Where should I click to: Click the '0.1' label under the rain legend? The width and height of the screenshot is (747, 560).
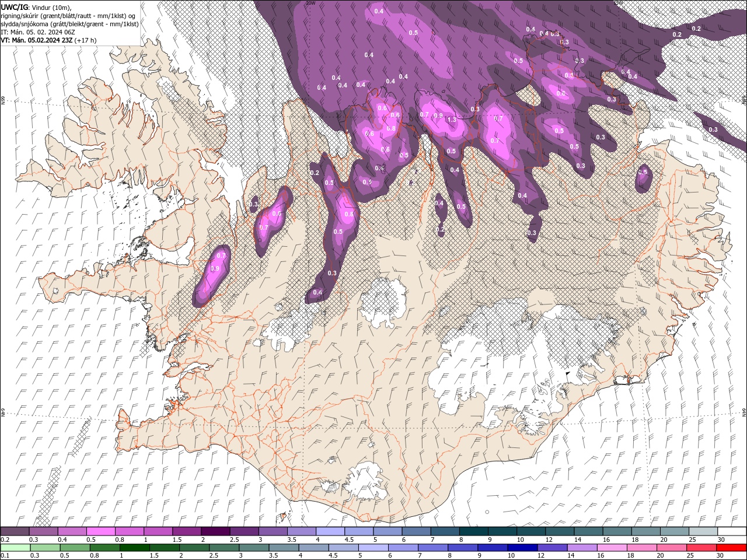coord(5,555)
